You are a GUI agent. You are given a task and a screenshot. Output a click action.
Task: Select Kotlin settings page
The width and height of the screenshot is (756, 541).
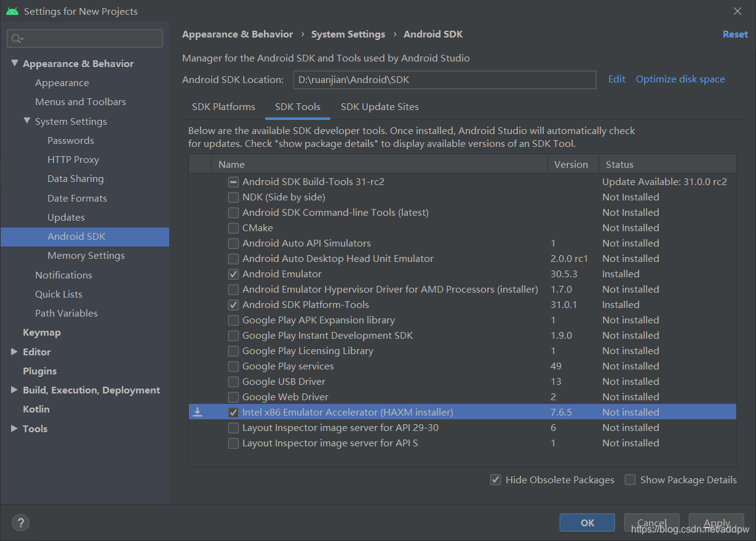coord(36,409)
